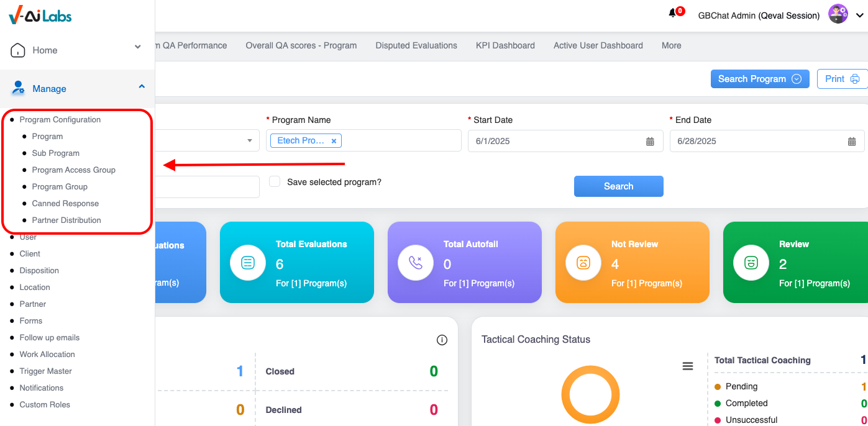Image resolution: width=868 pixels, height=426 pixels.
Task: Open Custom Roles in the sidebar
Action: (x=45, y=405)
